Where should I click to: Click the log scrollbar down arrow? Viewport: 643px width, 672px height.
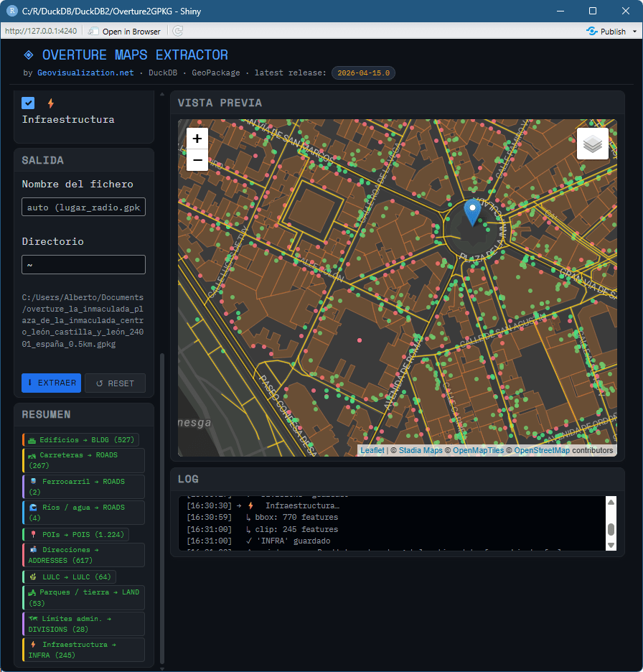(611, 545)
